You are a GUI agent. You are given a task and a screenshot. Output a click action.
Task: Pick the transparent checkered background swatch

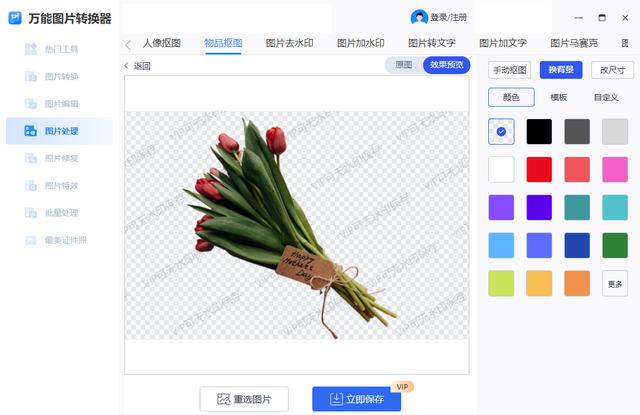pos(501,131)
